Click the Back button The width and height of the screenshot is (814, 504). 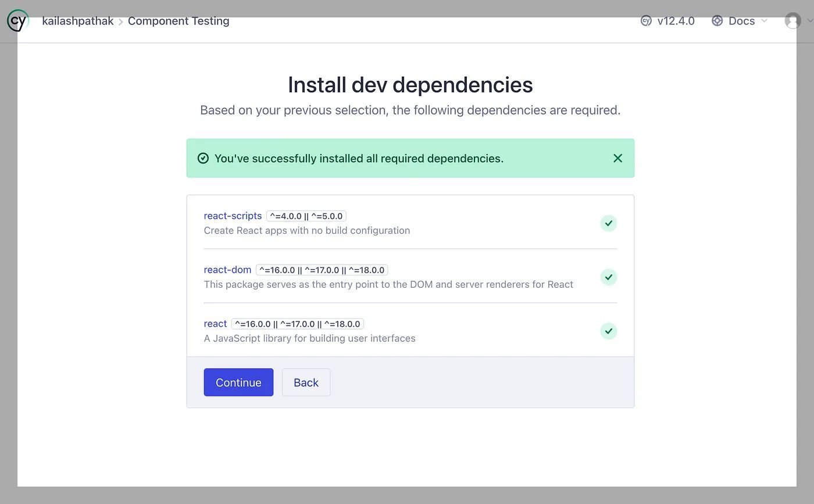[x=306, y=383]
